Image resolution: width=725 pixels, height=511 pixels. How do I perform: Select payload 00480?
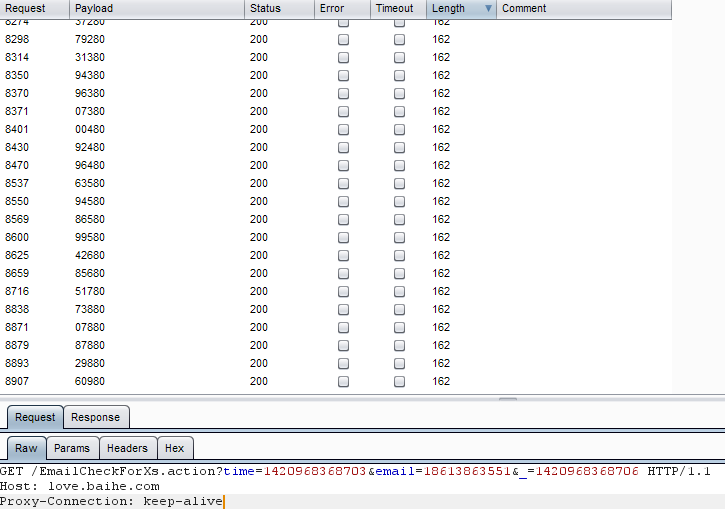pyautogui.click(x=90, y=129)
